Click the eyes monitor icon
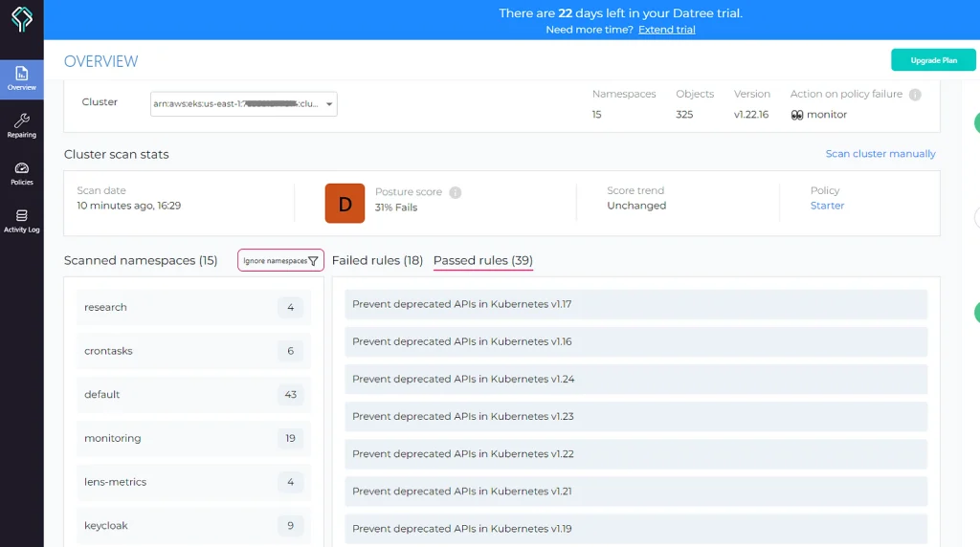This screenshot has height=547, width=980. [x=797, y=115]
